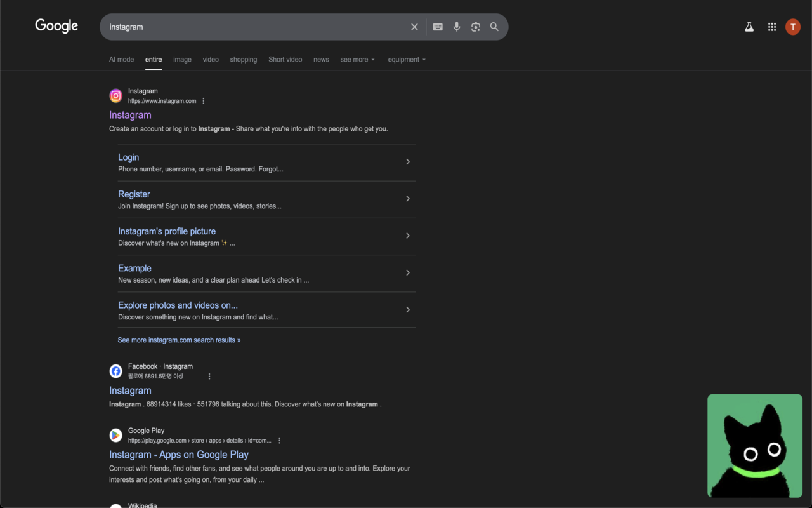Open the Example sitelink
Screen dimensions: 812x508
pyautogui.click(x=134, y=268)
